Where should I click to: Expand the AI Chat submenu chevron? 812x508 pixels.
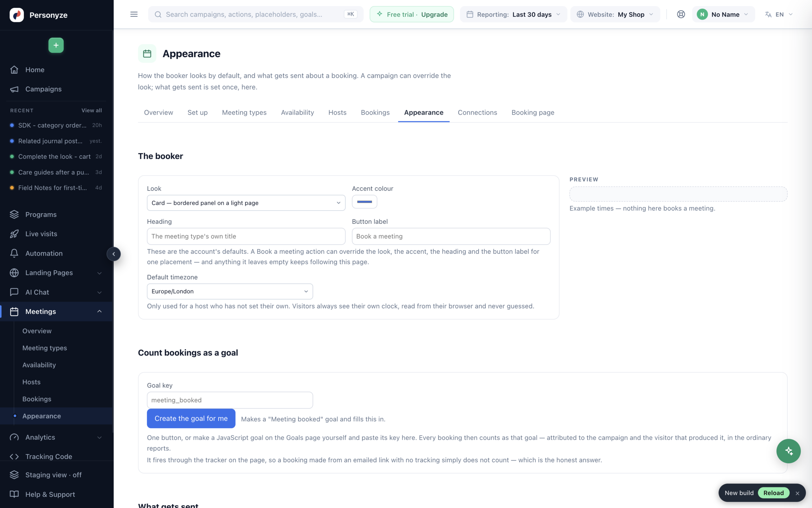coord(99,293)
